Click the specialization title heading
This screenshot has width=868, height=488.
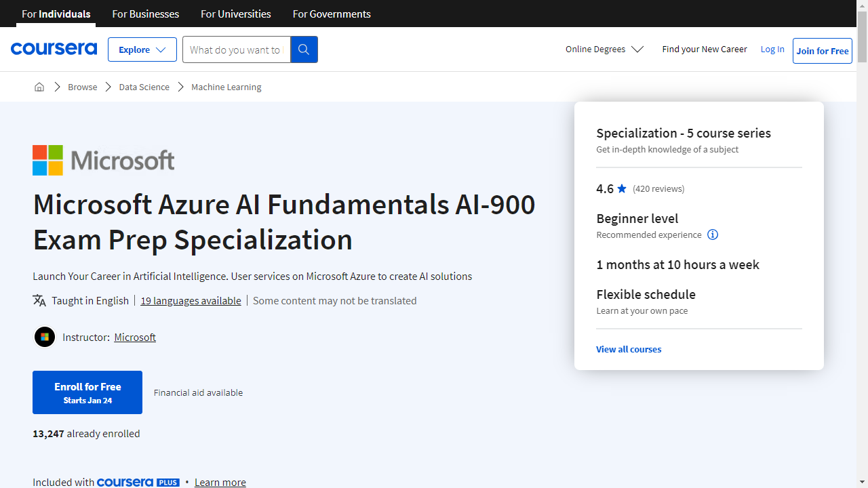tap(284, 222)
